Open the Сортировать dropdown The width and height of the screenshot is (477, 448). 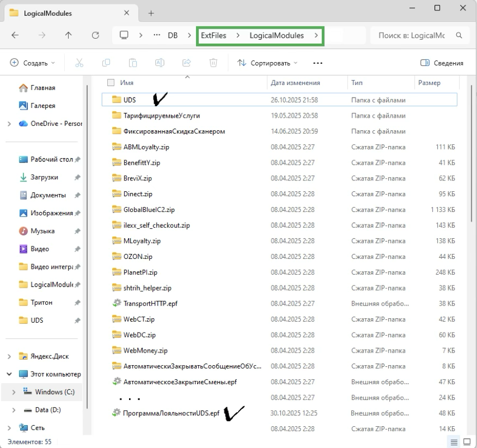coord(267,63)
